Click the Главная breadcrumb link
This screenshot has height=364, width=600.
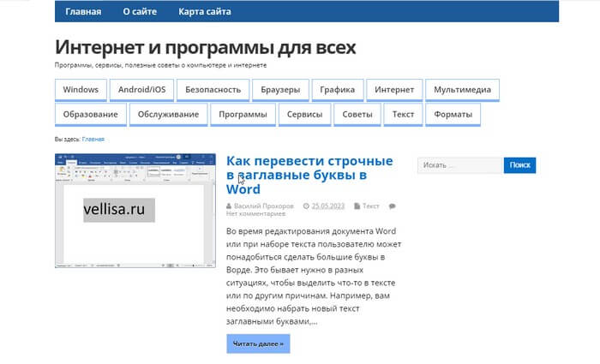coord(93,139)
